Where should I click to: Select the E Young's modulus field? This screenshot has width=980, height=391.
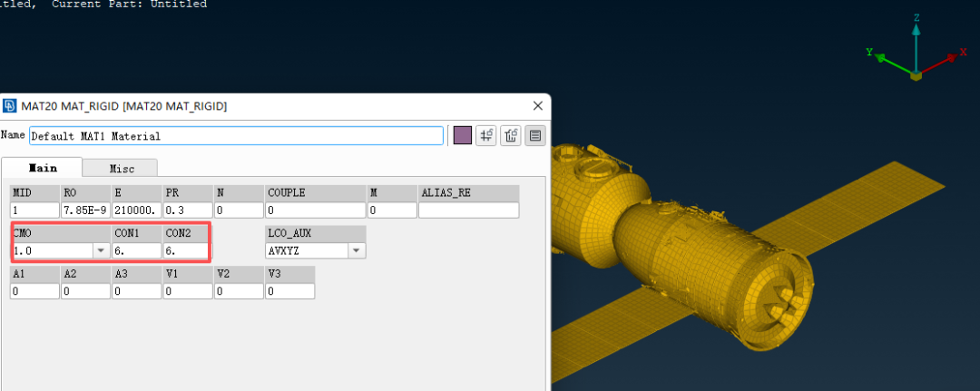[135, 210]
